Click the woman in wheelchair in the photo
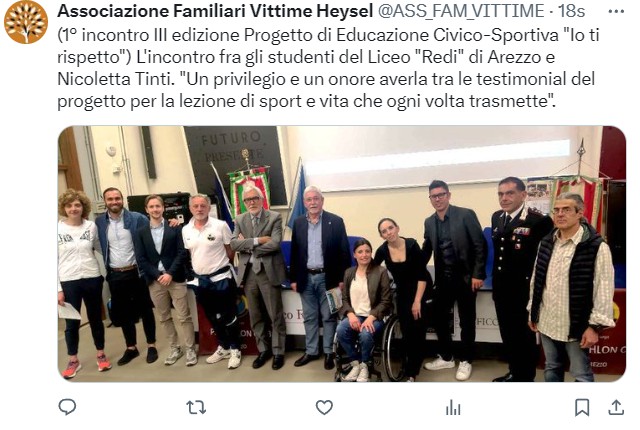The width and height of the screenshot is (640, 430). click(x=365, y=310)
